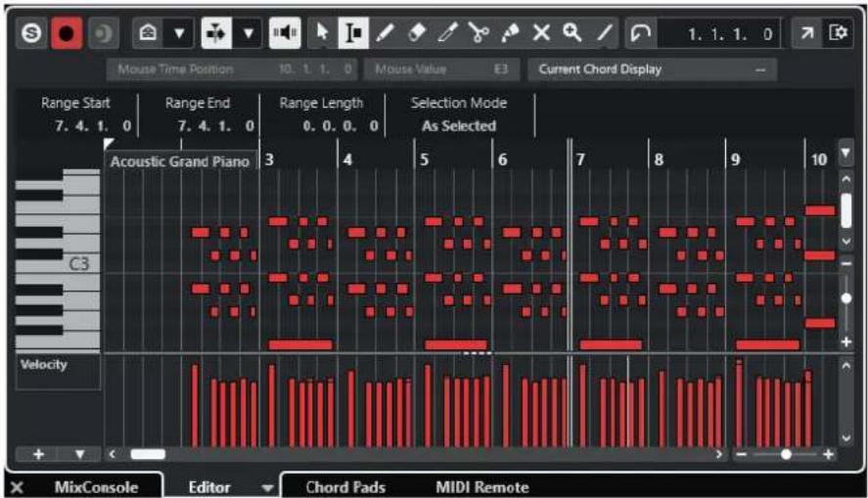Click the horizontal scrollbar thumb

click(x=148, y=454)
